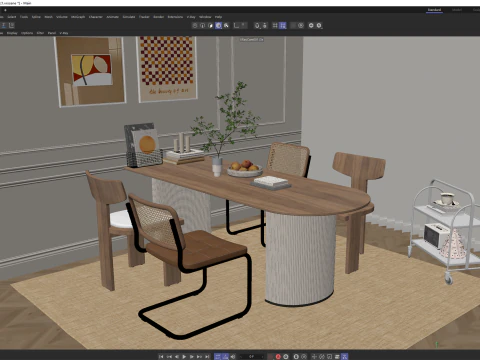Toggle the Autokeying icon

(286, 357)
